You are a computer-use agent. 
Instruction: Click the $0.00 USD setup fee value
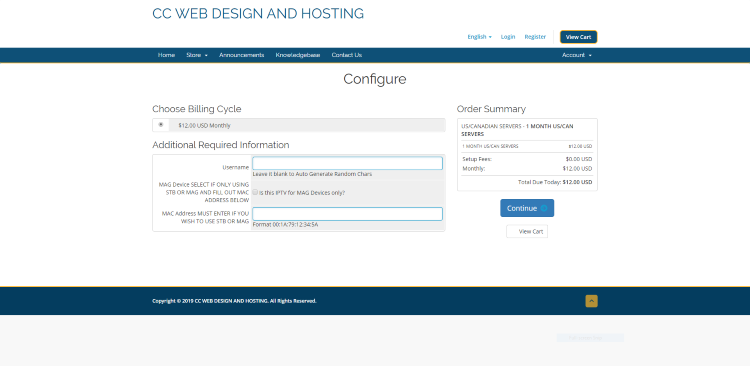tap(578, 159)
